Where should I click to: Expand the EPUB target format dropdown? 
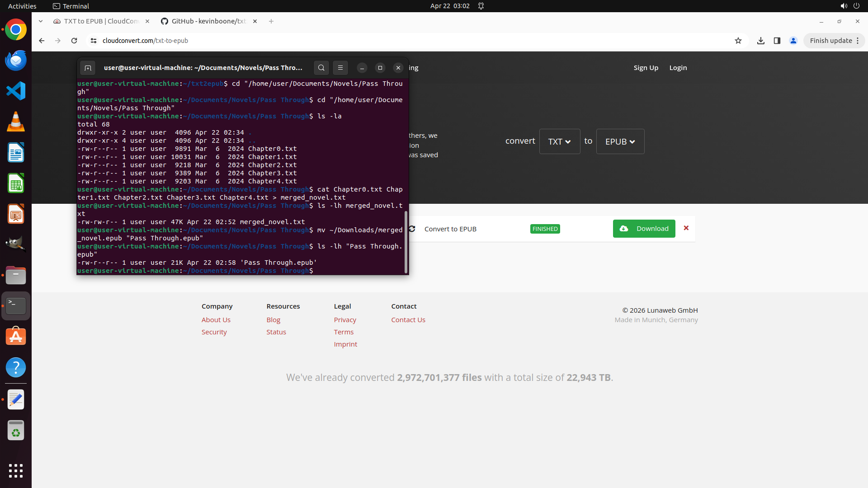point(620,141)
